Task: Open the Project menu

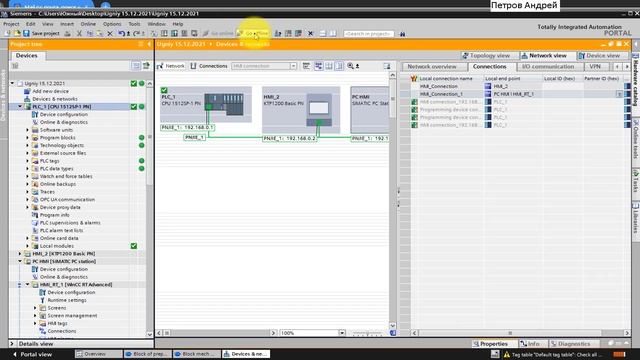Action: (11, 24)
